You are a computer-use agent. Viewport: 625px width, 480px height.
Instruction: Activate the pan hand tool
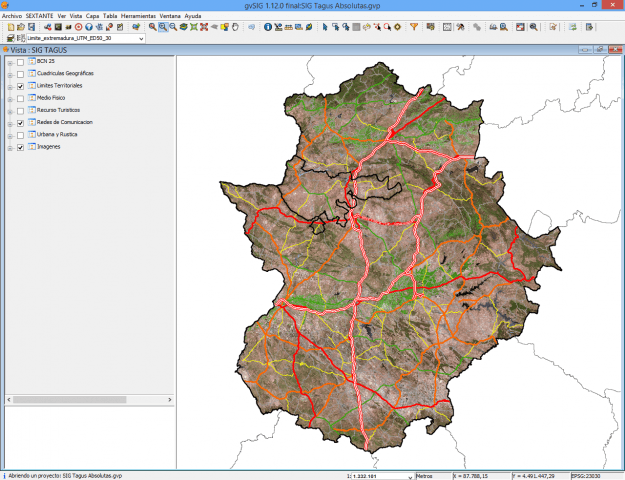pos(235,27)
